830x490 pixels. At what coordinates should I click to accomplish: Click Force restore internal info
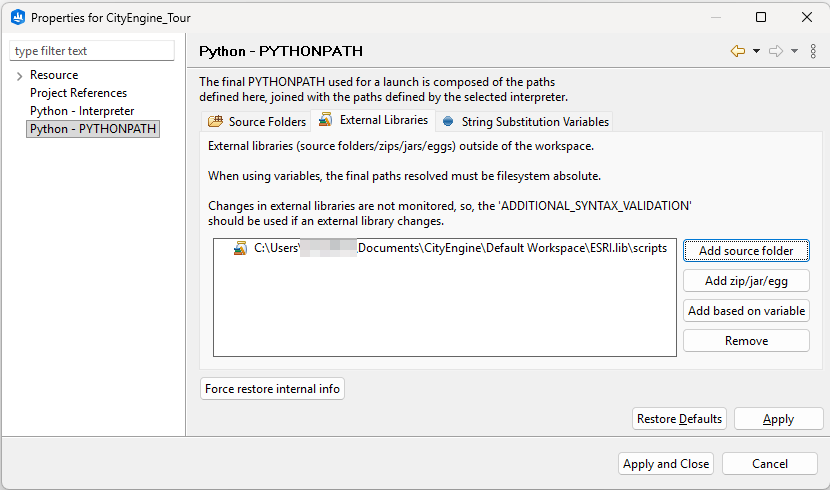[272, 389]
